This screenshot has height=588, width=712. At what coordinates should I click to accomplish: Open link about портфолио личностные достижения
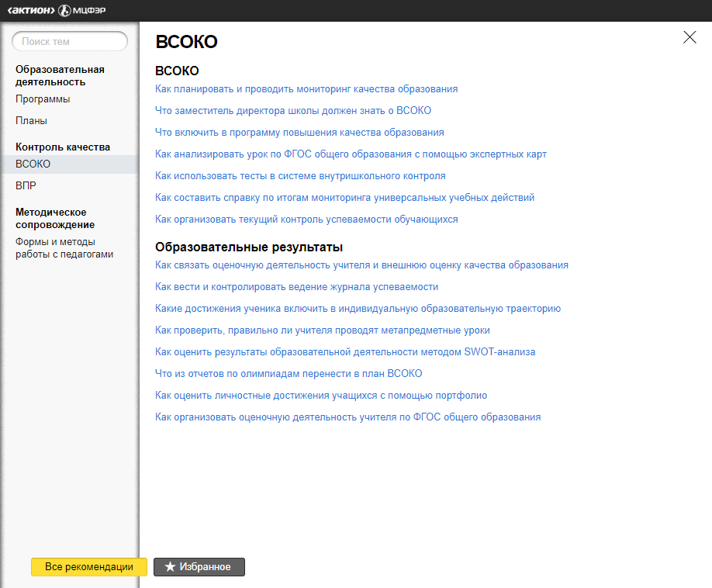[x=321, y=396]
